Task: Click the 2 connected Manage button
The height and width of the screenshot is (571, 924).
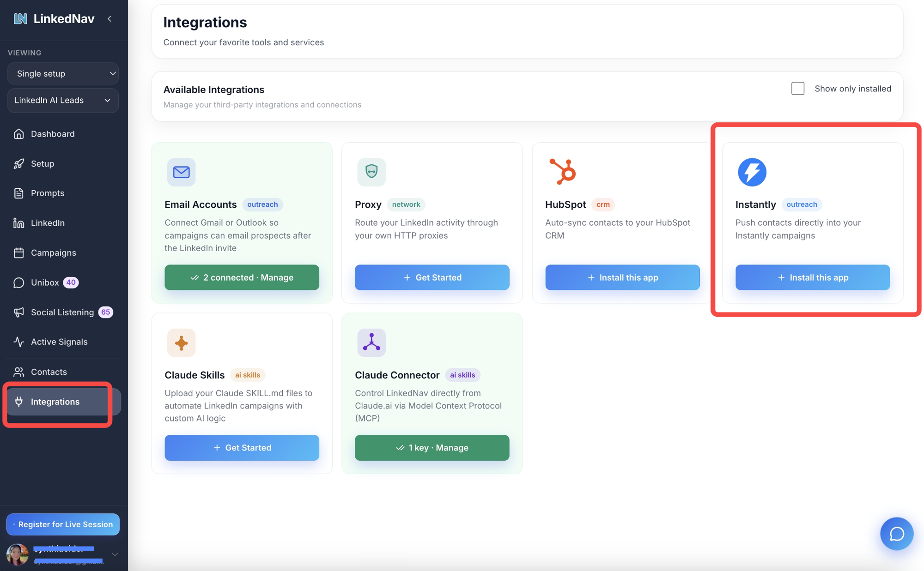Action: [242, 277]
